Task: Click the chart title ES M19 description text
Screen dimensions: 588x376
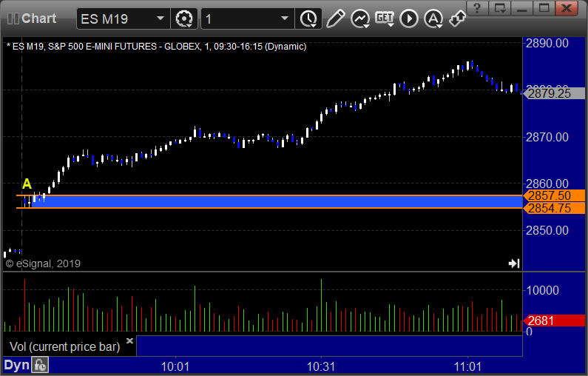Action: [x=156, y=47]
